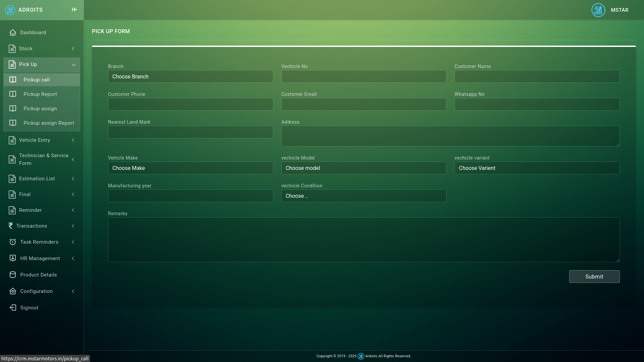Click the sidebar collapse arrow icon
Viewport: 644px width, 362px height.
coord(74,10)
